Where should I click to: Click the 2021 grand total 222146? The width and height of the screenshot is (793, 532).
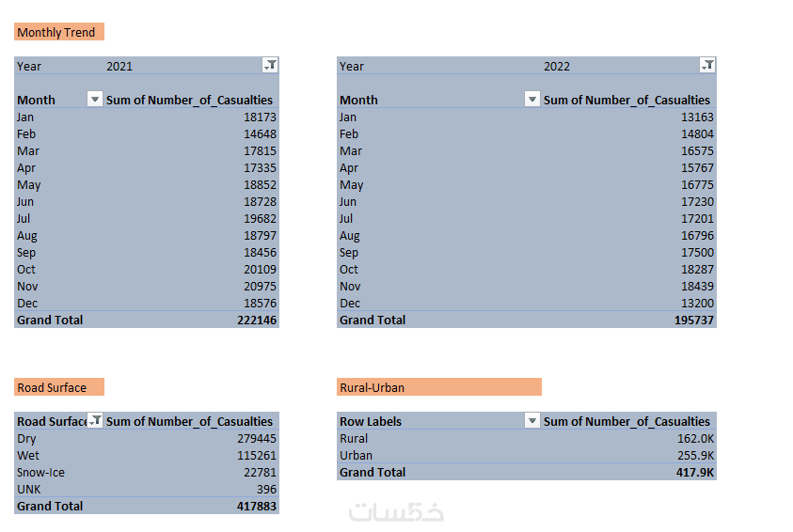point(257,321)
